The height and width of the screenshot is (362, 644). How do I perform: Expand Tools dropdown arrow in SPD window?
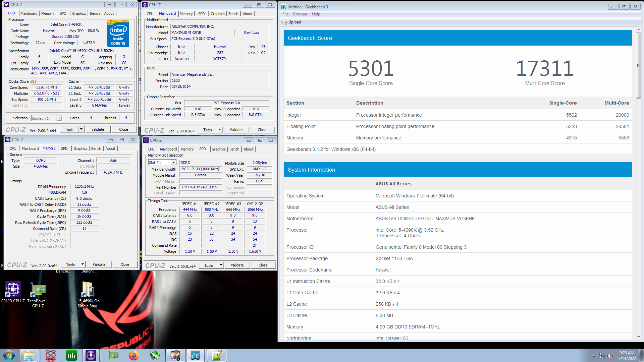[x=221, y=265]
